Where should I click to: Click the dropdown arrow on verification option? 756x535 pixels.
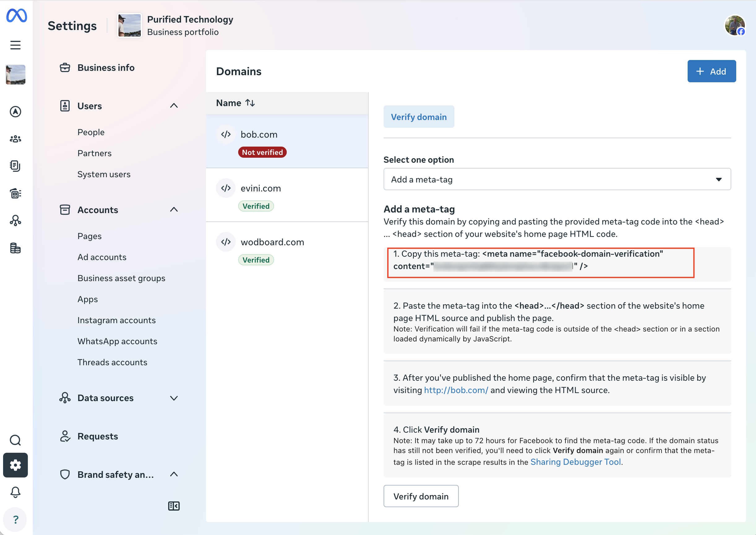[719, 180]
